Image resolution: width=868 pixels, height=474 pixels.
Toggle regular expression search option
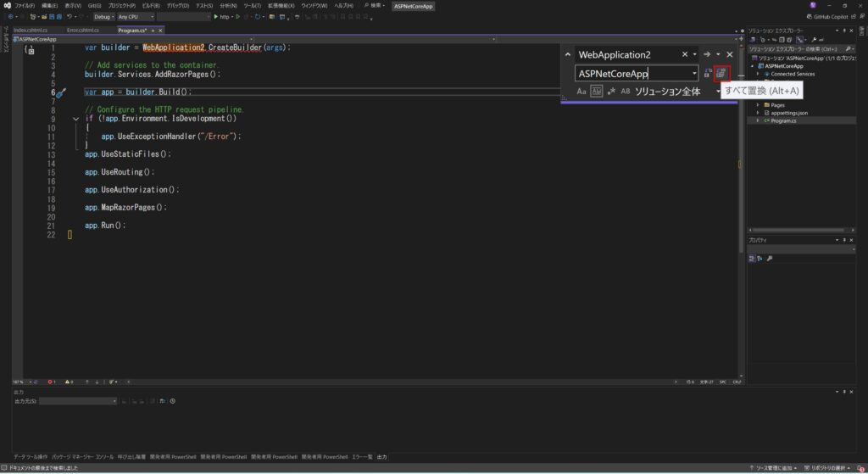[611, 92]
